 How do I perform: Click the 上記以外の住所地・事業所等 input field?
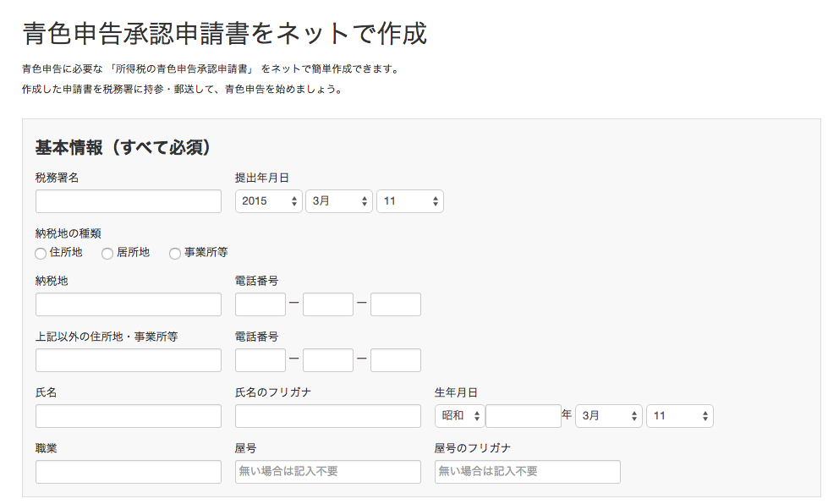(129, 360)
